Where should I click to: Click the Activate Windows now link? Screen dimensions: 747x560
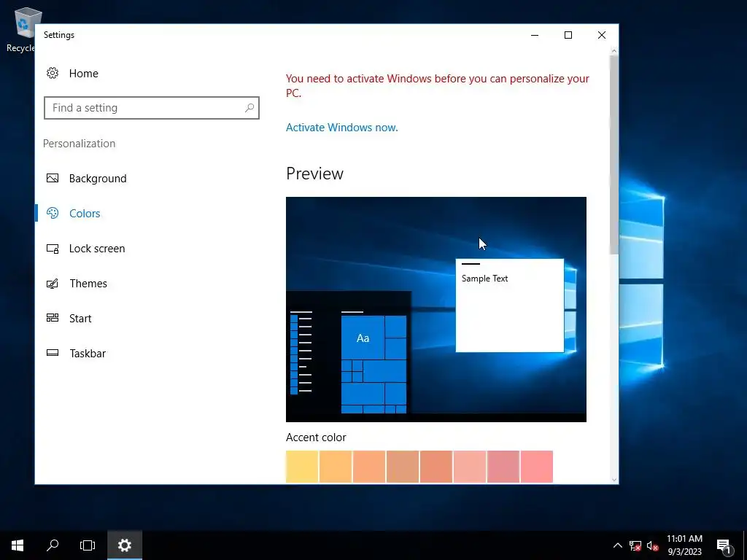click(341, 127)
